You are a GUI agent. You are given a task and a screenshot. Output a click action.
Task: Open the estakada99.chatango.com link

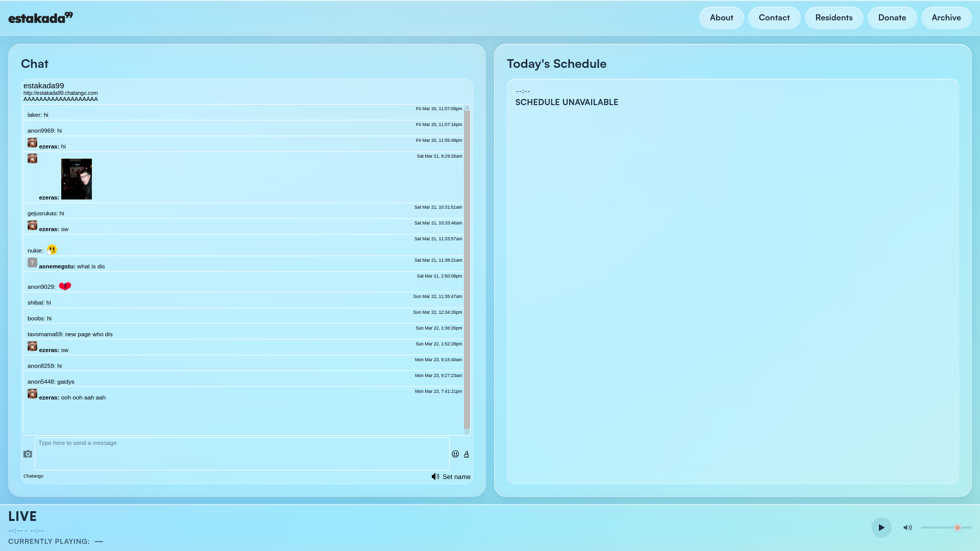(x=60, y=93)
